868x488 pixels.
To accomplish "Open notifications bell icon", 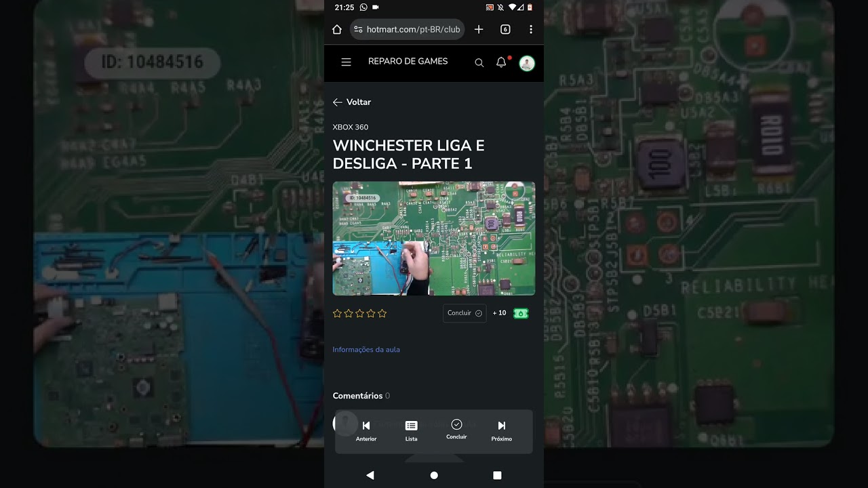I will (x=501, y=62).
